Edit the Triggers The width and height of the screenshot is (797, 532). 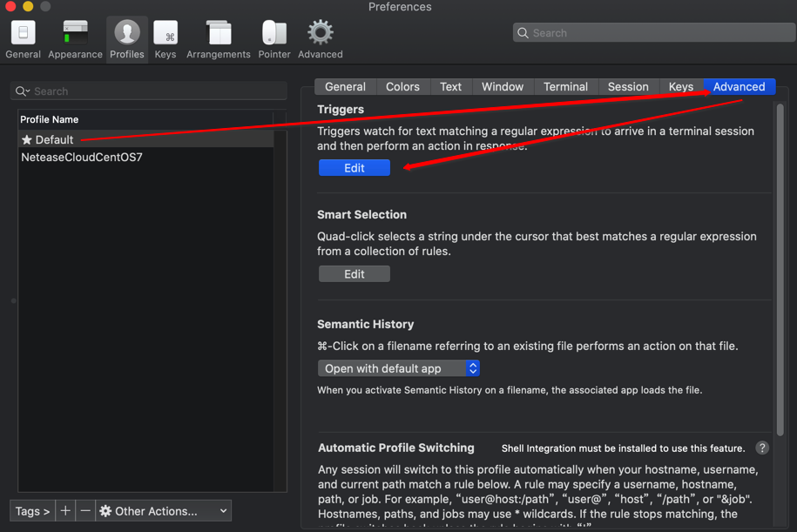click(355, 168)
